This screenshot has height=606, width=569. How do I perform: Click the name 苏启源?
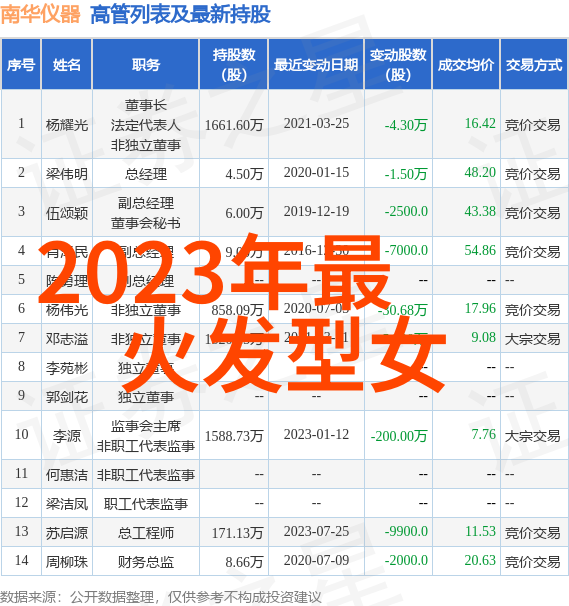(66, 533)
